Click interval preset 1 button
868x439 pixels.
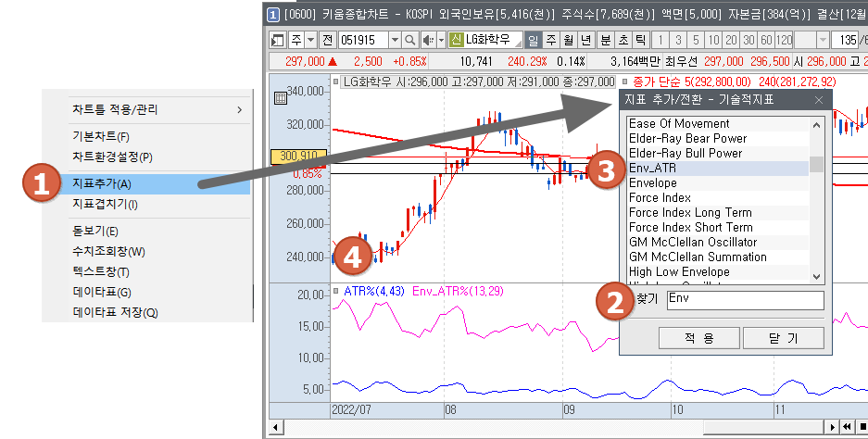(x=660, y=40)
